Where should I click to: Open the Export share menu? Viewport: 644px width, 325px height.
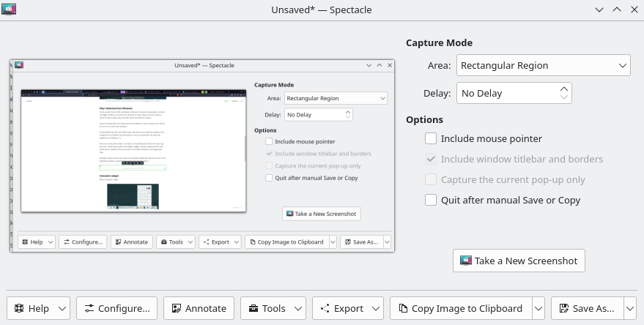(x=348, y=308)
